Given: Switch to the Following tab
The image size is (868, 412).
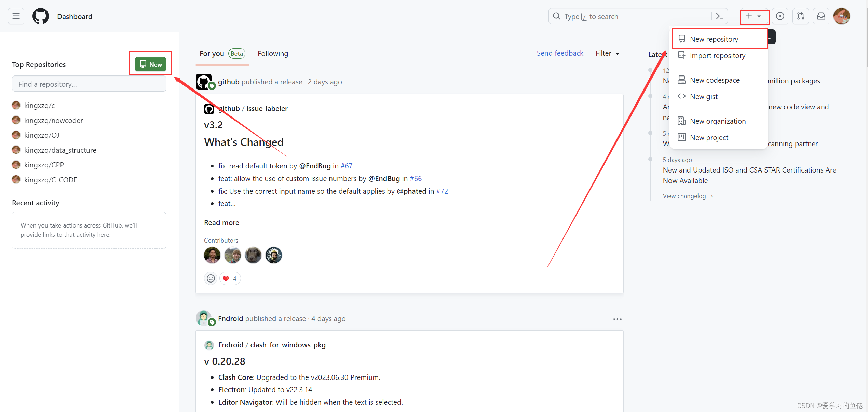Looking at the screenshot, I should tap(273, 53).
